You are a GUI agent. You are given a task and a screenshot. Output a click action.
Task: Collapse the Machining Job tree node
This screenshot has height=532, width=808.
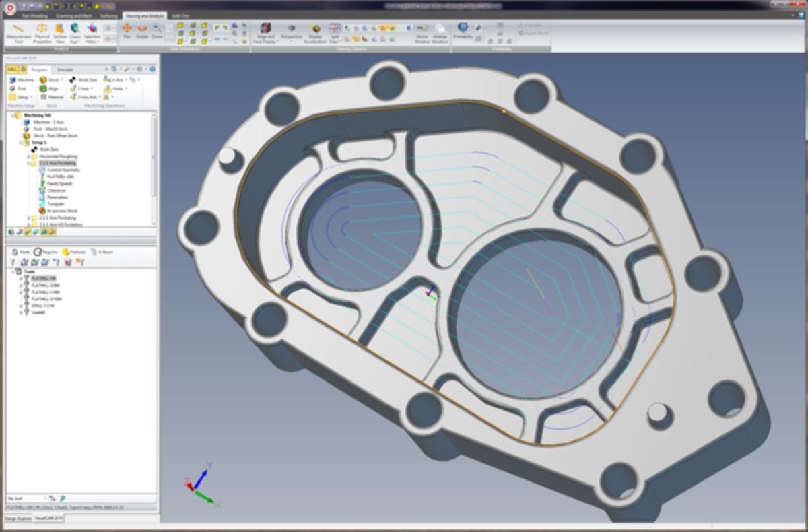coord(13,114)
